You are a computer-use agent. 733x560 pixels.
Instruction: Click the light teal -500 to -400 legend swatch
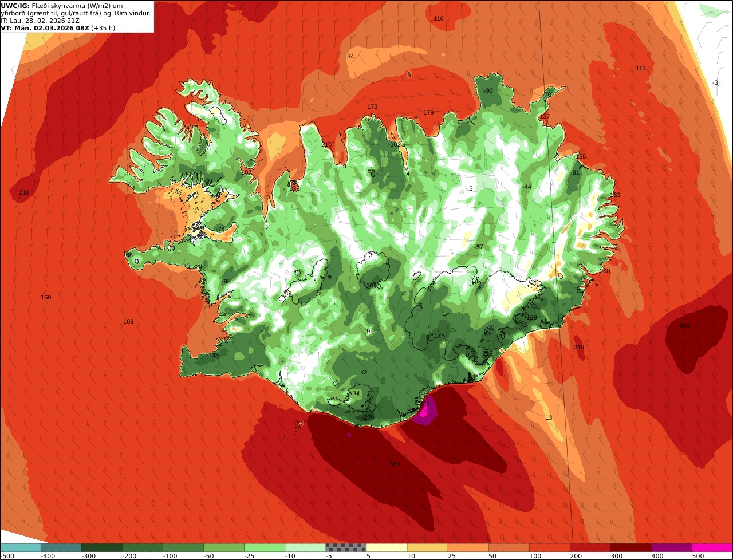[21, 547]
